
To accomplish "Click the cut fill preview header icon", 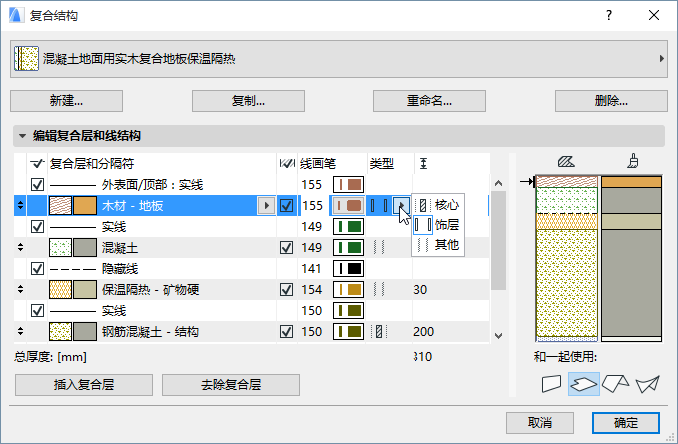I will 566,162.
